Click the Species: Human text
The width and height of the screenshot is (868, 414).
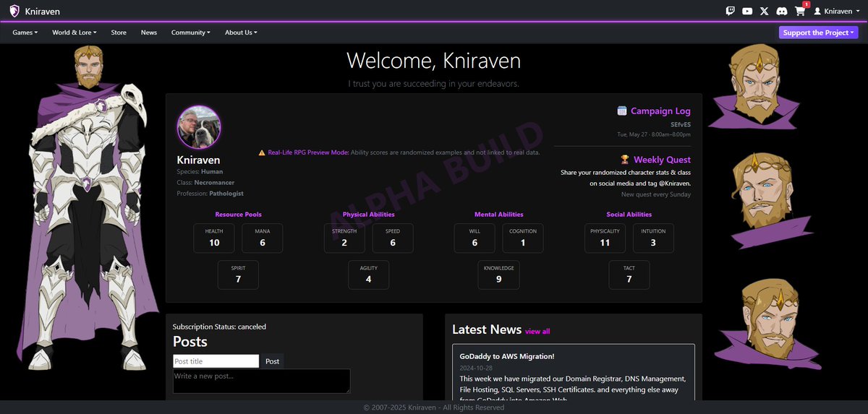[x=200, y=172]
